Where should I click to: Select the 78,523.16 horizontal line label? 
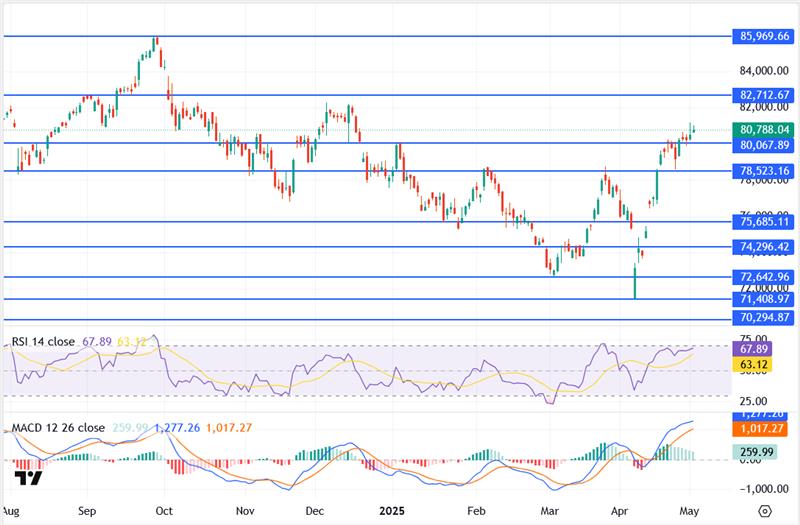pyautogui.click(x=765, y=171)
